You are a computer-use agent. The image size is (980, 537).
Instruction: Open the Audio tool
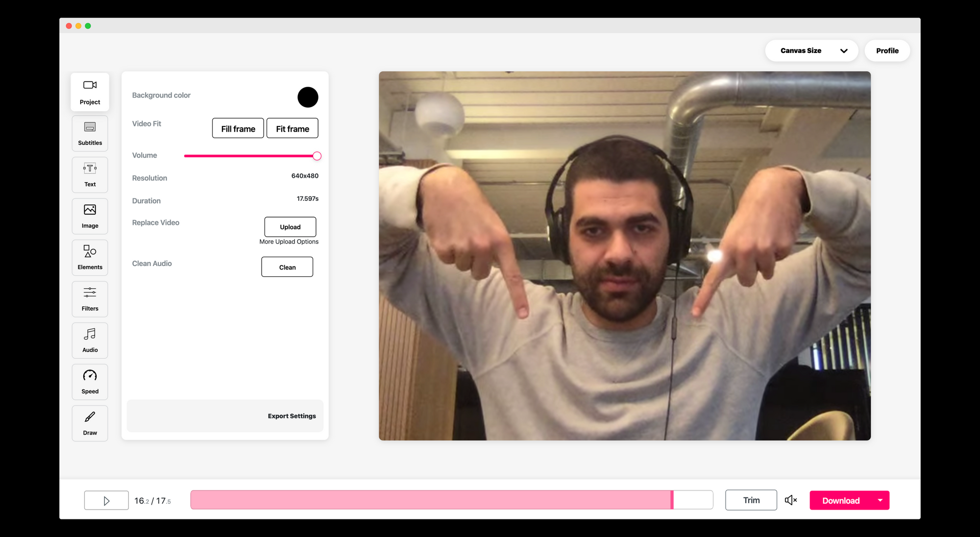pyautogui.click(x=90, y=341)
